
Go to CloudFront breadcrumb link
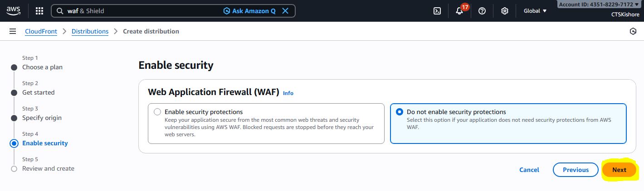pos(41,31)
